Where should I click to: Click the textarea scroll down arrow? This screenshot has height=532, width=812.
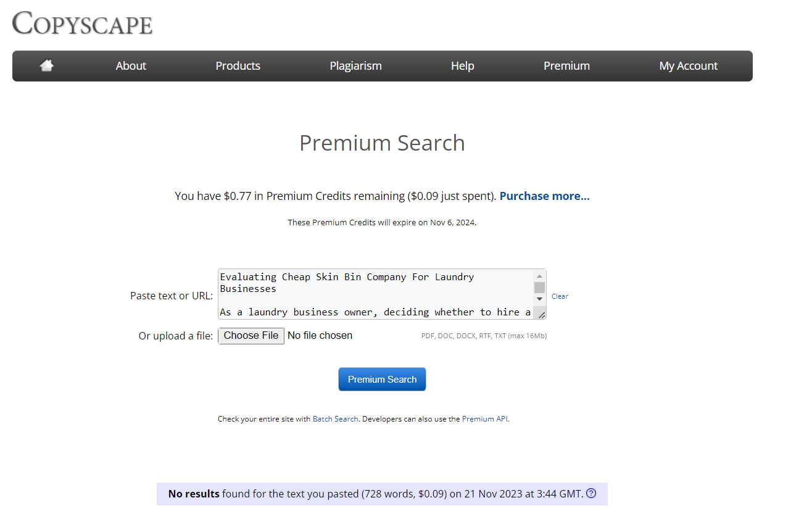tap(539, 299)
